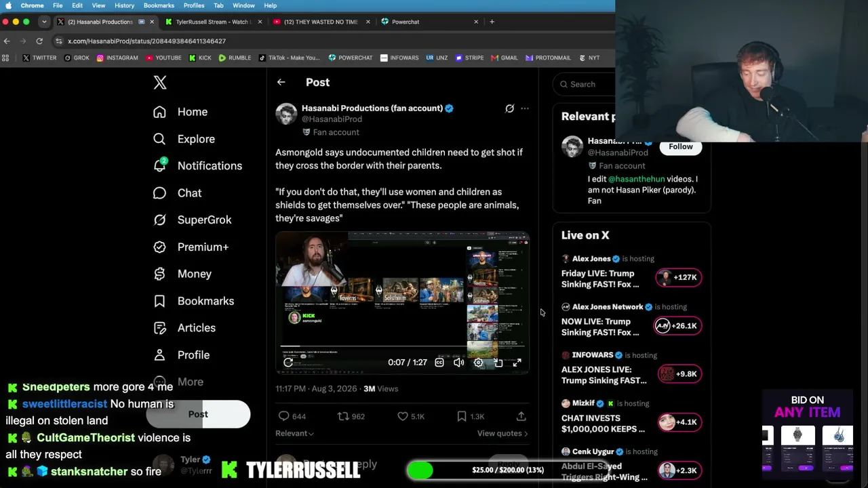Open Money in X sidebar
The height and width of the screenshot is (488, 868).
[x=182, y=274]
